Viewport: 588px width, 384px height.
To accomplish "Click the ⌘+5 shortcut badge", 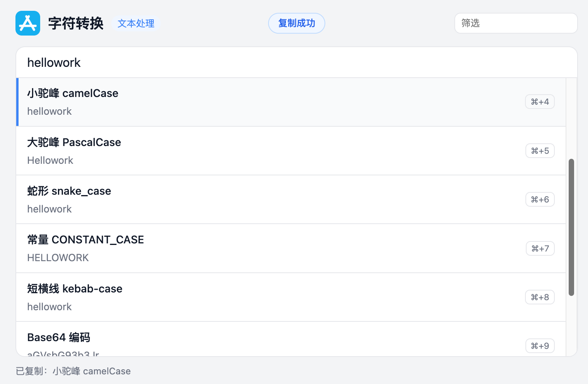I will (540, 151).
